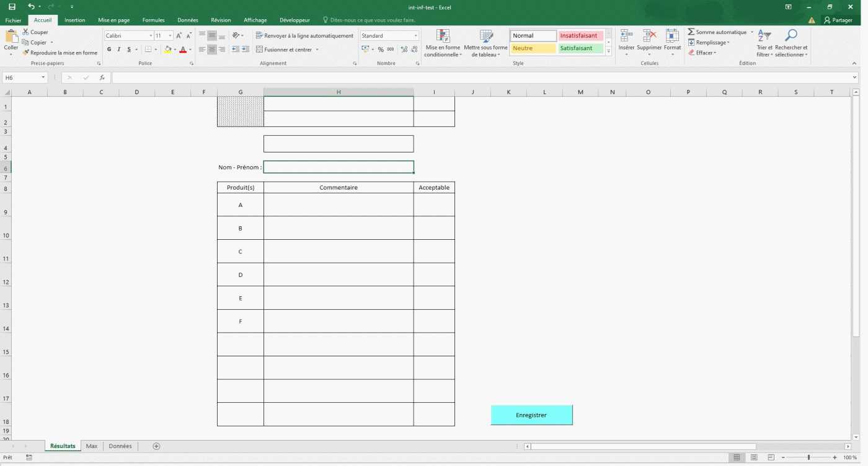
Task: Open the Calibri font name dropdown
Action: [x=150, y=36]
